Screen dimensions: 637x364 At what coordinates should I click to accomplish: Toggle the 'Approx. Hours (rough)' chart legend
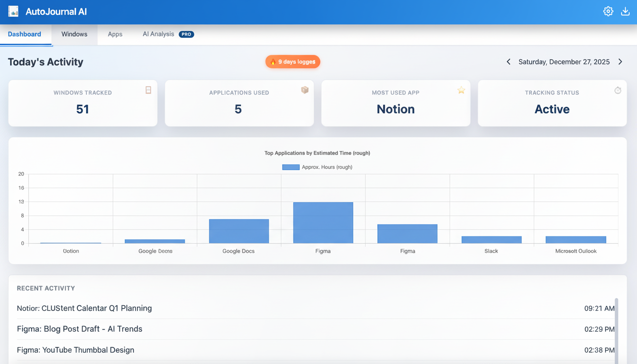click(318, 167)
